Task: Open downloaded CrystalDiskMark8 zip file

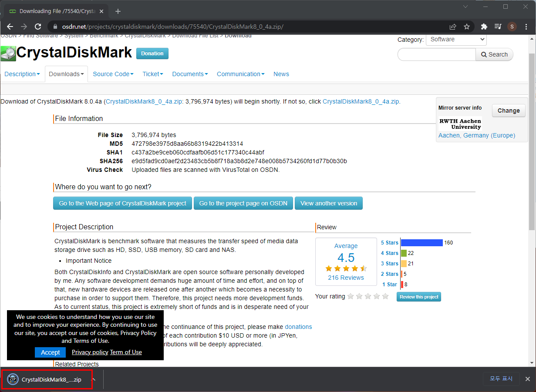Action: [x=47, y=379]
